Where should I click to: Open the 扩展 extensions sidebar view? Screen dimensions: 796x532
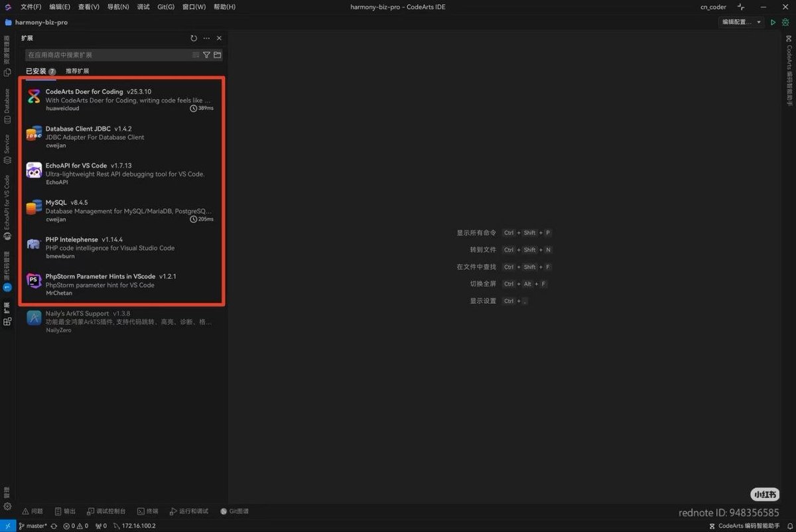point(7,313)
